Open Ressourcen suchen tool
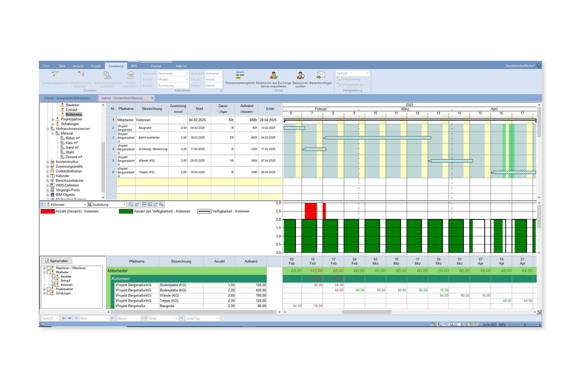Viewport: 588px width, 387px height. tap(300, 76)
